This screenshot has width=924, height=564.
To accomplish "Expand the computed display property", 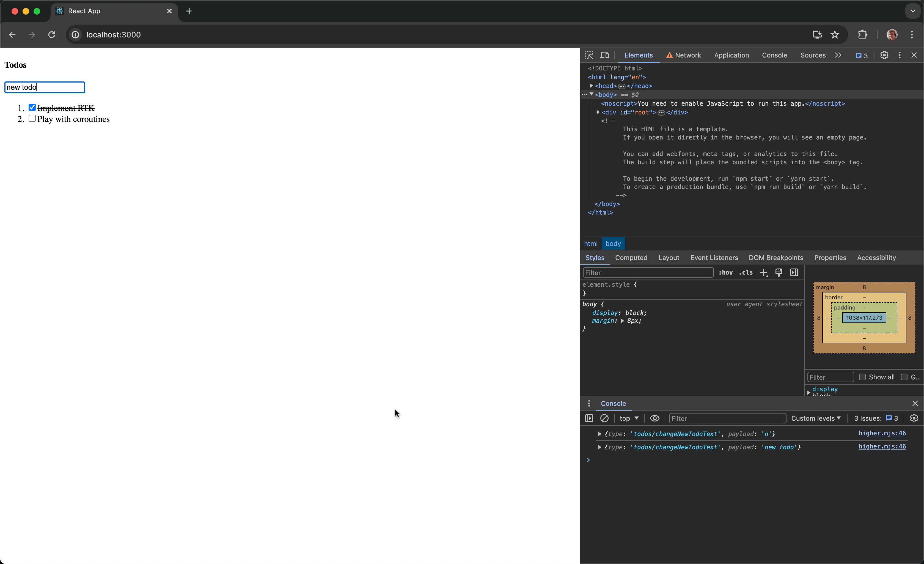I will pos(809,392).
